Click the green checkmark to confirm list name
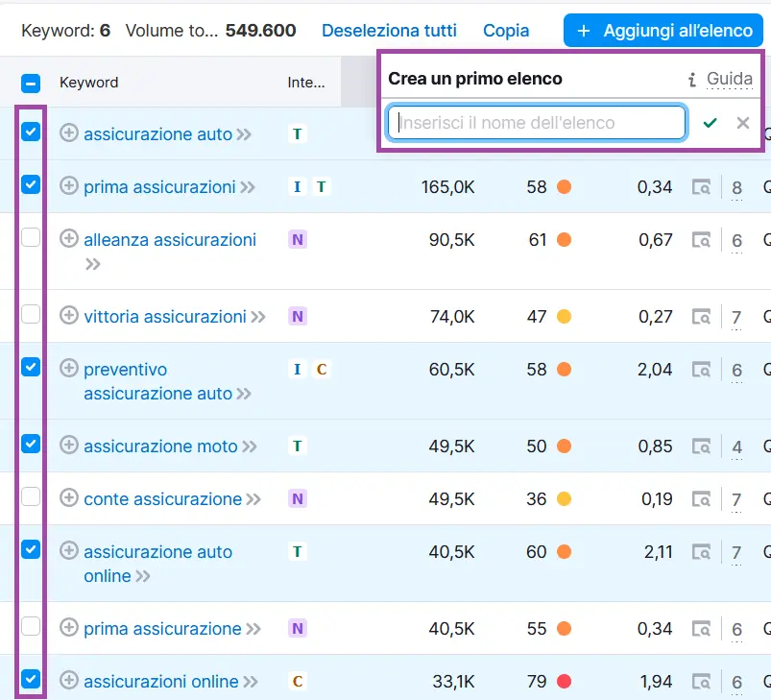 point(710,123)
